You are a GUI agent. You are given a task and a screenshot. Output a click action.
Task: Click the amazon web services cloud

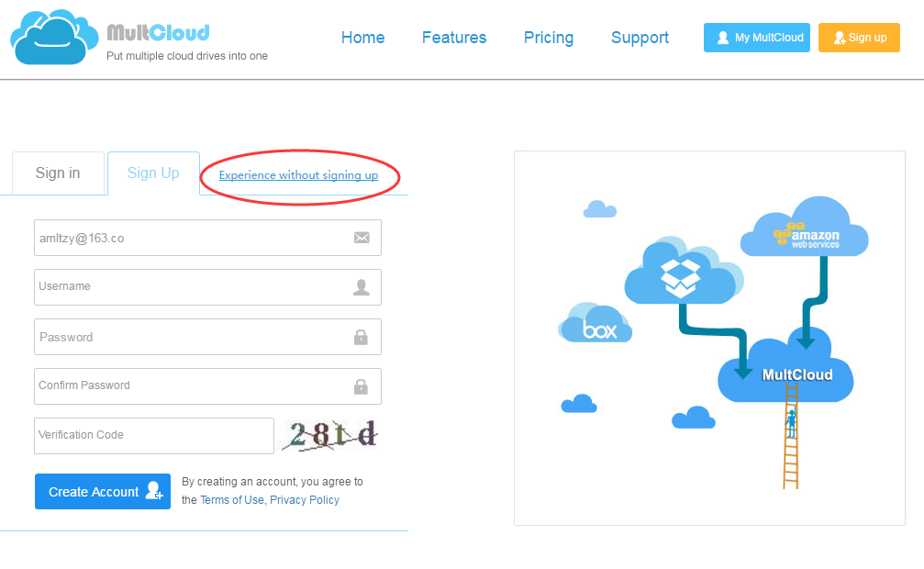[805, 229]
